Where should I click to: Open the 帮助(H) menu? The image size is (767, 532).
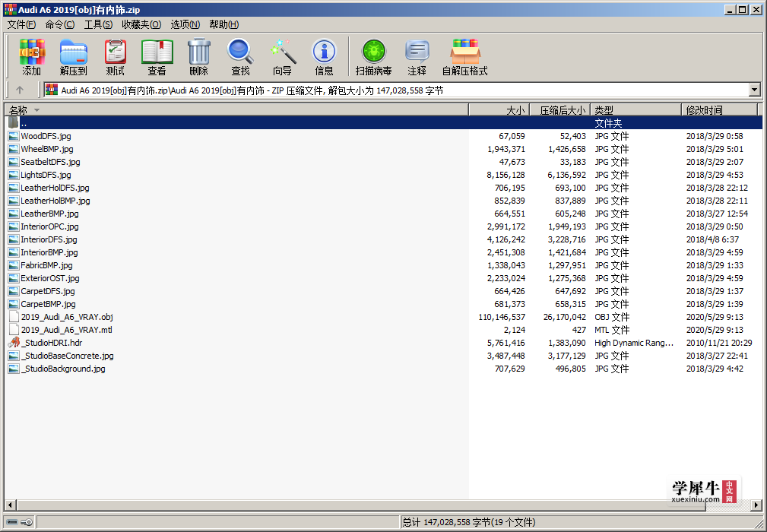[x=223, y=24]
